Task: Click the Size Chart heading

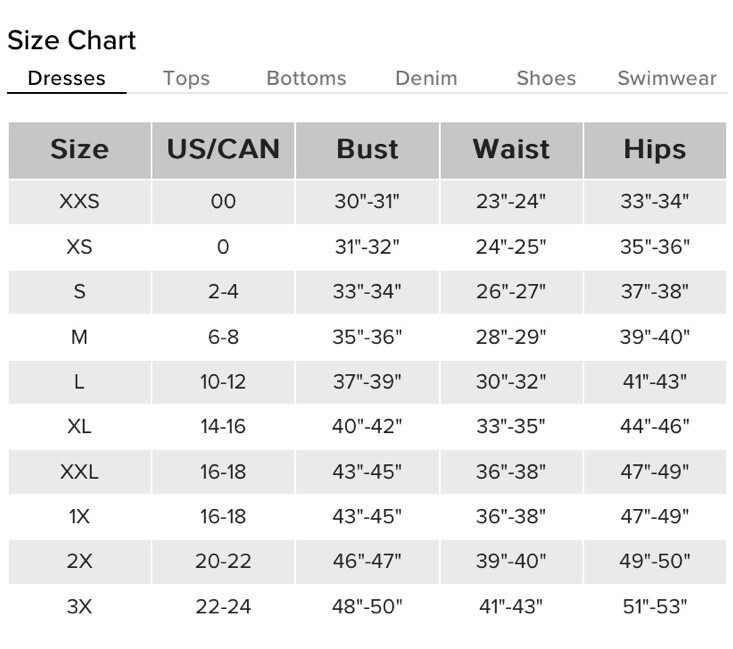Action: click(71, 41)
